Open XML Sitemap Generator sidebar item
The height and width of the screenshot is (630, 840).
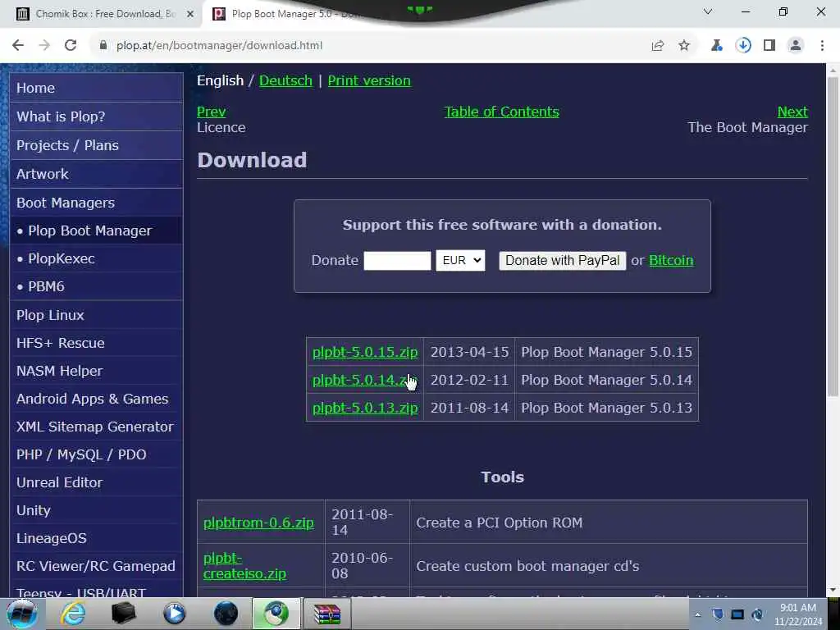[x=97, y=427]
